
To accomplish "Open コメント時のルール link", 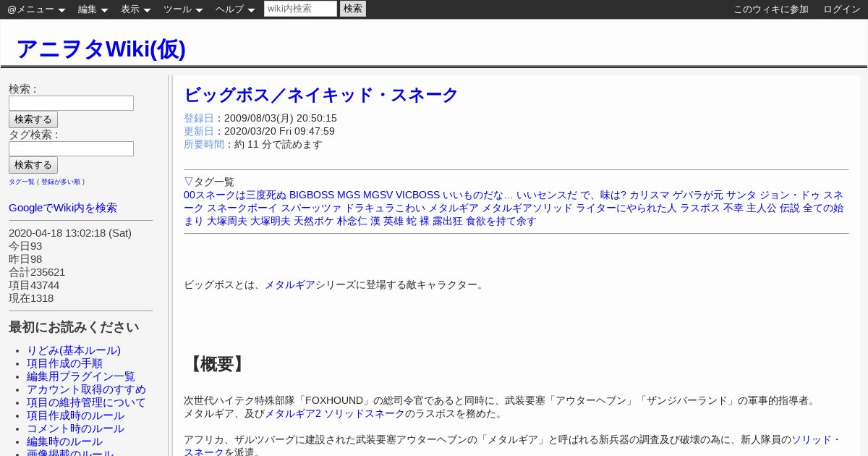I will coord(75,428).
